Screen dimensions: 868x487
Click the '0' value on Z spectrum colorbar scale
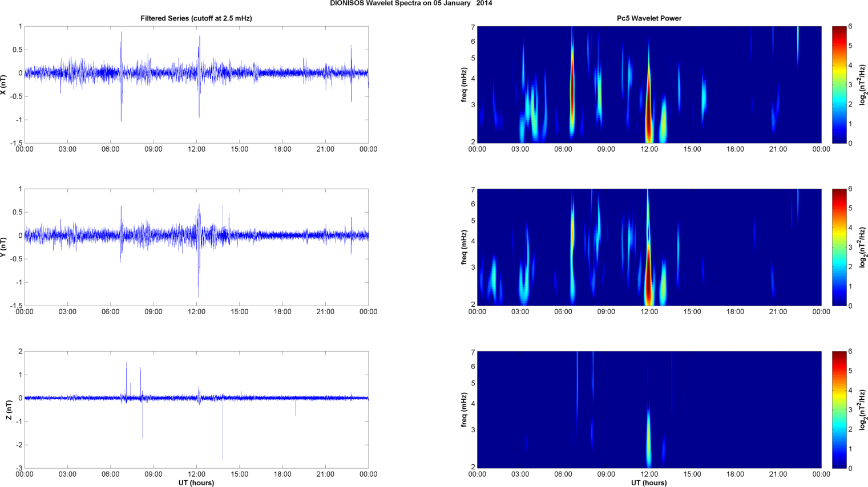[x=850, y=468]
